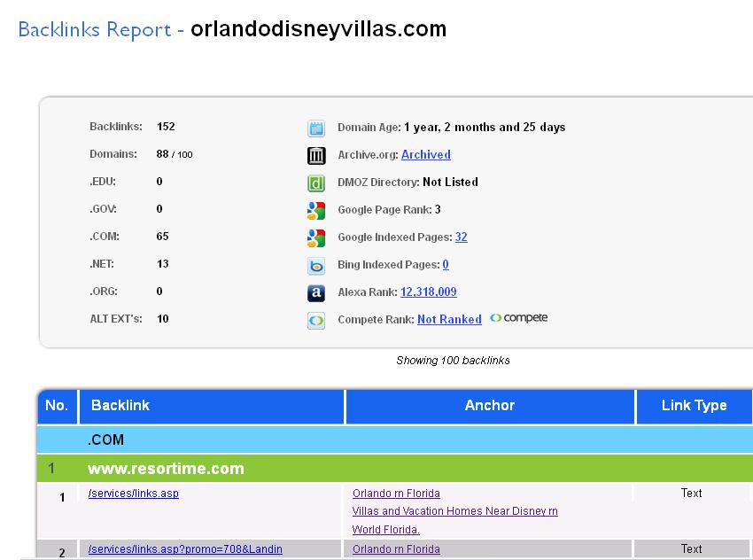Click the .EDU label
The width and height of the screenshot is (753, 560).
click(x=103, y=182)
